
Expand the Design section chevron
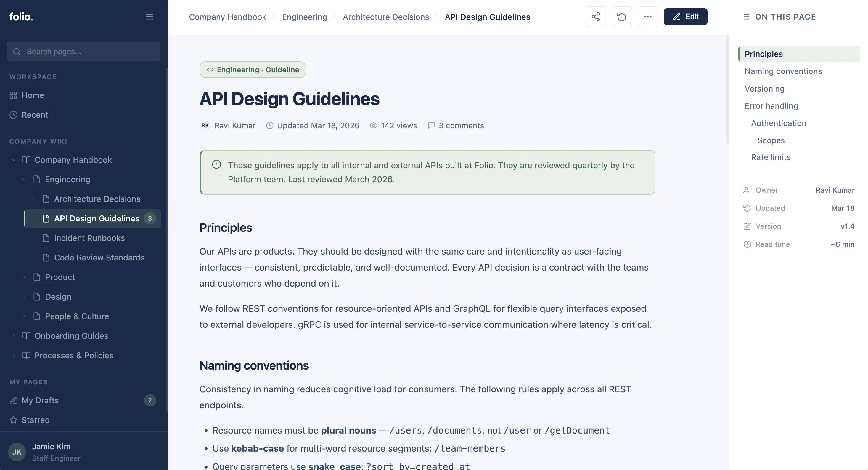pos(24,297)
